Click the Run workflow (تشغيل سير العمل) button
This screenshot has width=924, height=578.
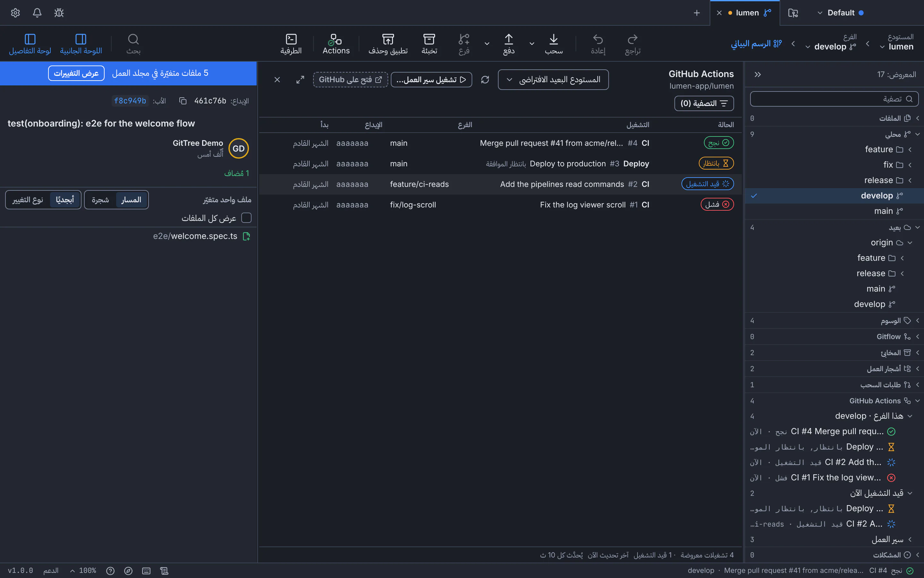(432, 80)
